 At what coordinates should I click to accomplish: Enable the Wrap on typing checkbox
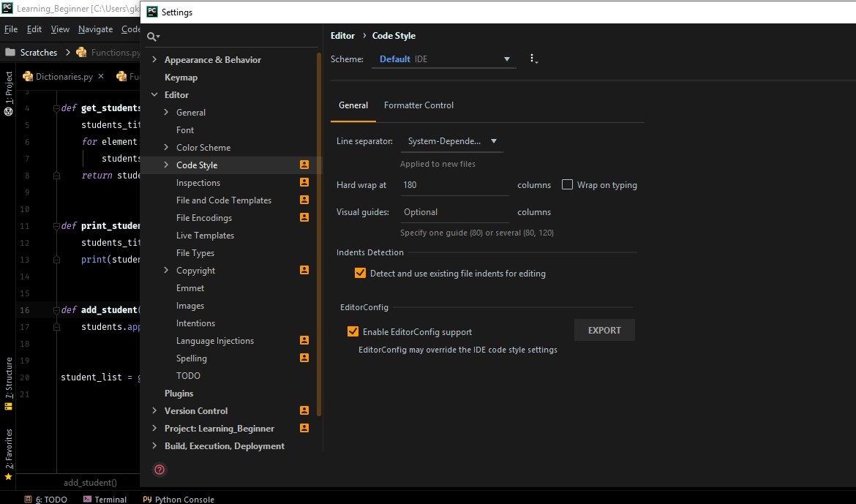click(567, 185)
